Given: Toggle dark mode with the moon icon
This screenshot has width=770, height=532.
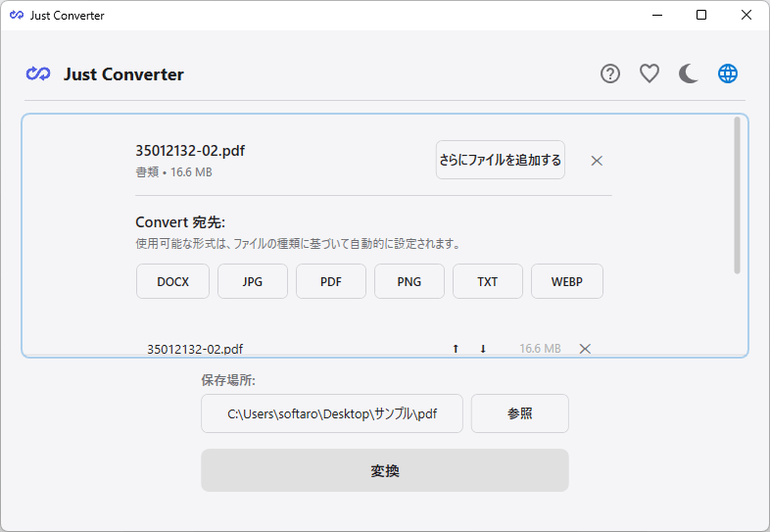Looking at the screenshot, I should point(689,73).
